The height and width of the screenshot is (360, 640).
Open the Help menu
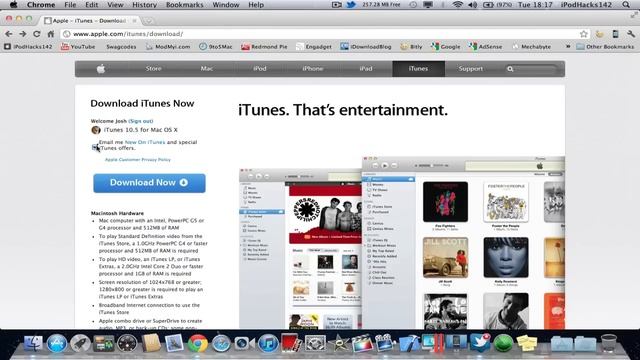pos(256,5)
